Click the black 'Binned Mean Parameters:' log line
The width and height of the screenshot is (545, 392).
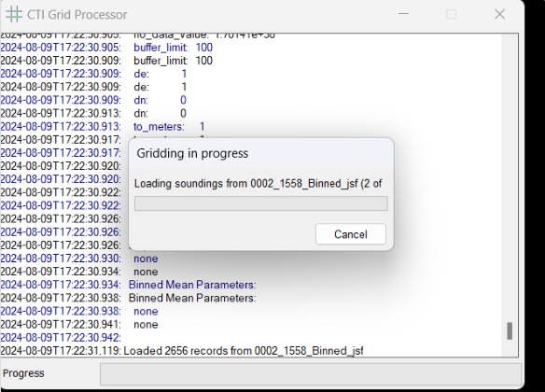point(128,298)
